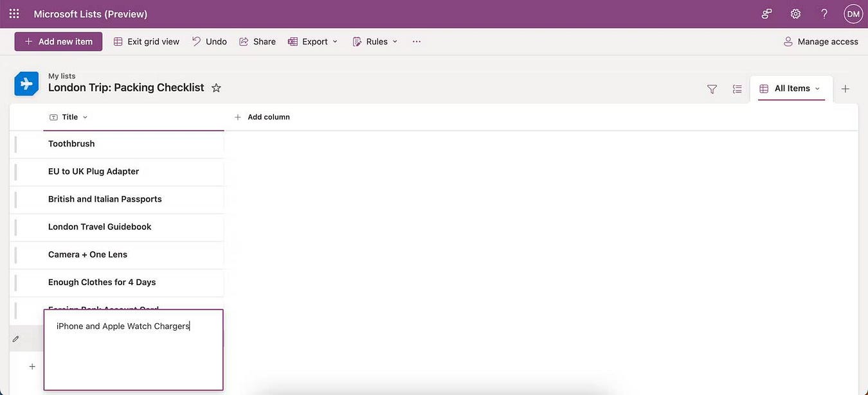Open the view details/organize icon beside filter
Image resolution: width=868 pixels, height=395 pixels.
point(737,89)
